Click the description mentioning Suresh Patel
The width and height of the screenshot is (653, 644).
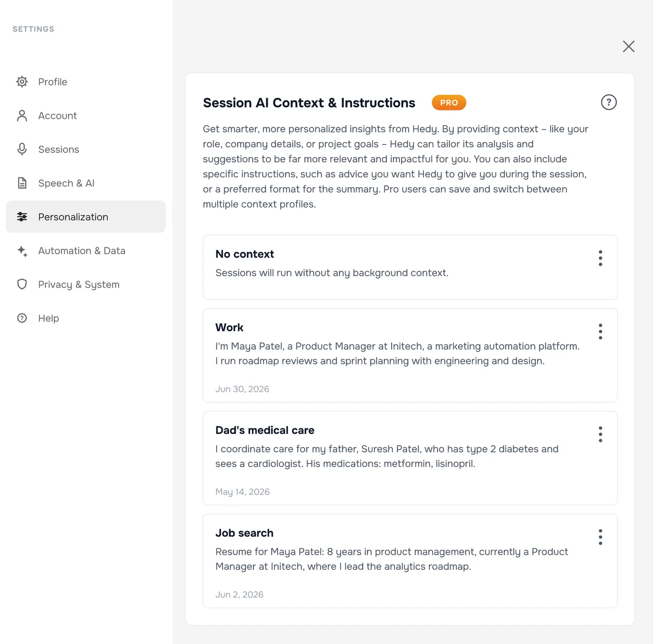coord(387,456)
